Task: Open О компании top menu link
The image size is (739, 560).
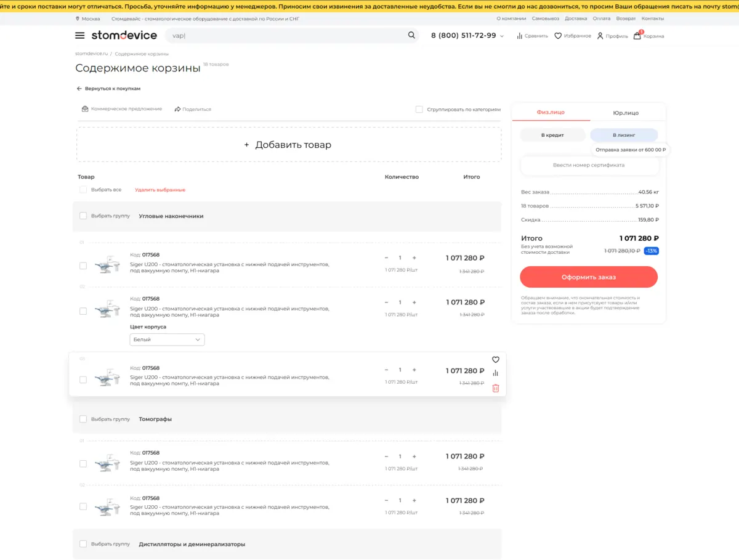Action: coord(511,18)
